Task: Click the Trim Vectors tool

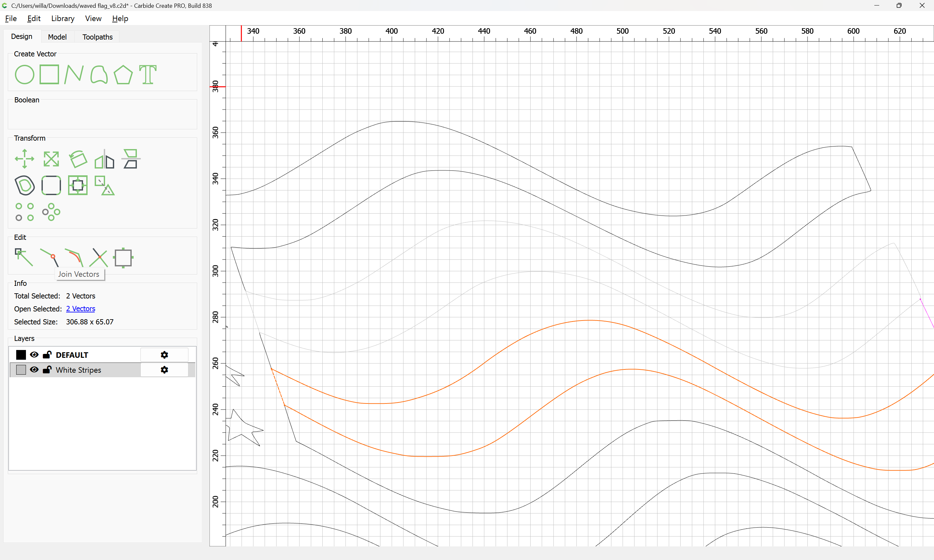Action: [x=100, y=257]
